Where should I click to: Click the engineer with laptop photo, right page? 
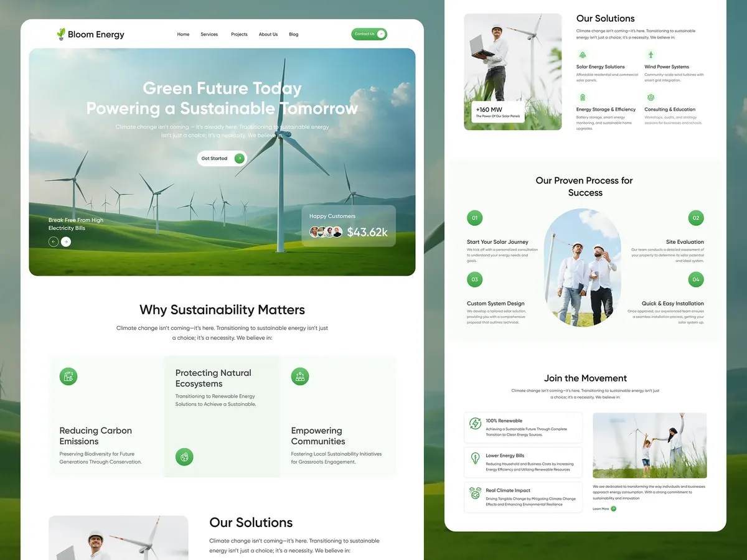coord(513,72)
